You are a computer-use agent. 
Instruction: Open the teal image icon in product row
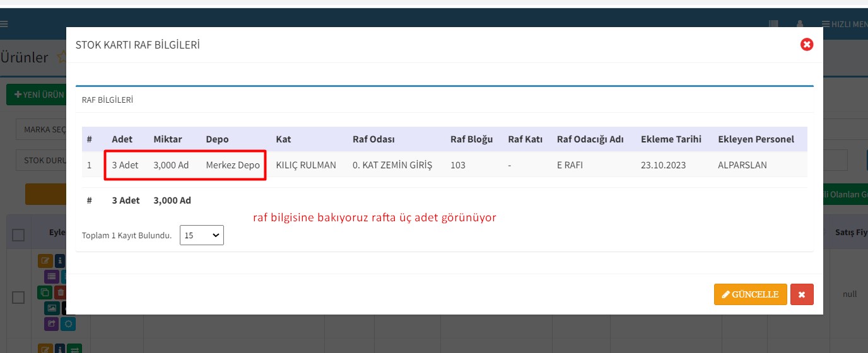52,308
